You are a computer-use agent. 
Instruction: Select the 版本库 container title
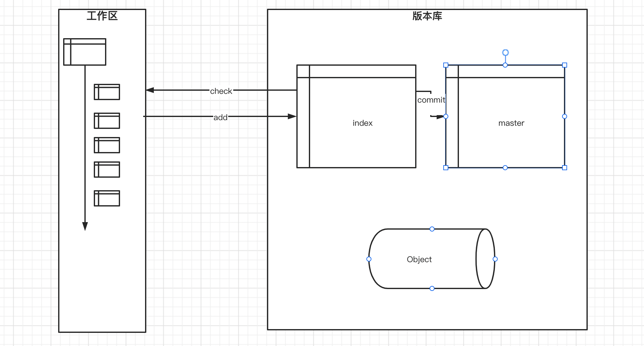(x=427, y=16)
